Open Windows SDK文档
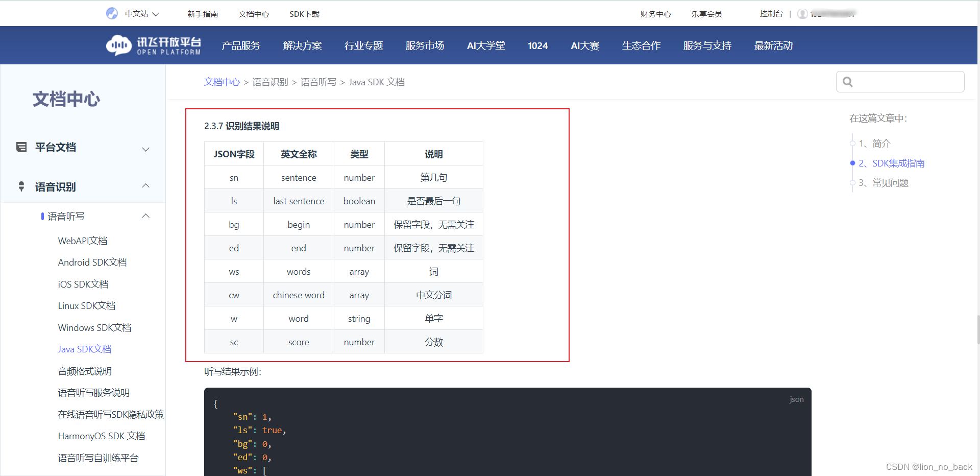The height and width of the screenshot is (476, 980). 94,327
